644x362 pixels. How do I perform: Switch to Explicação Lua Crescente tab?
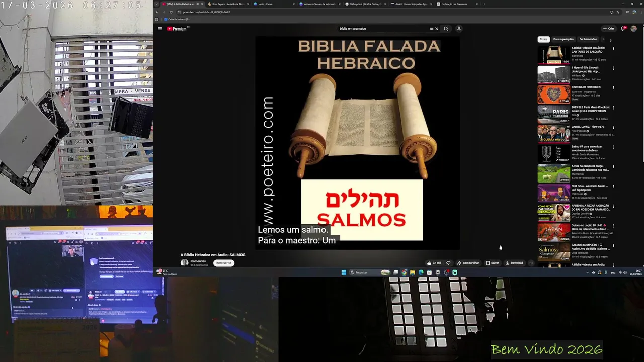tap(457, 4)
